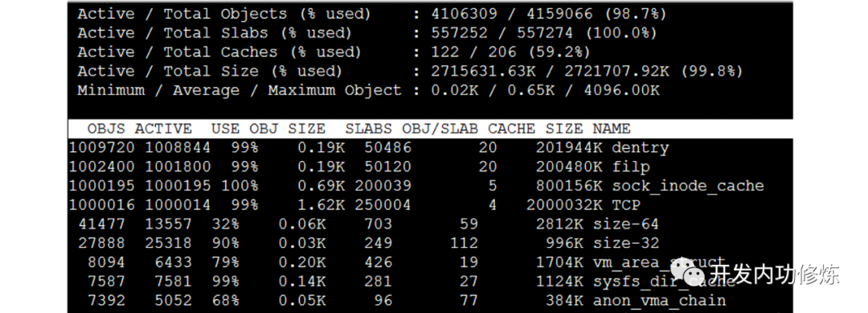The height and width of the screenshot is (313, 868).
Task: Select the sock_inode_cache row
Action: [416, 186]
